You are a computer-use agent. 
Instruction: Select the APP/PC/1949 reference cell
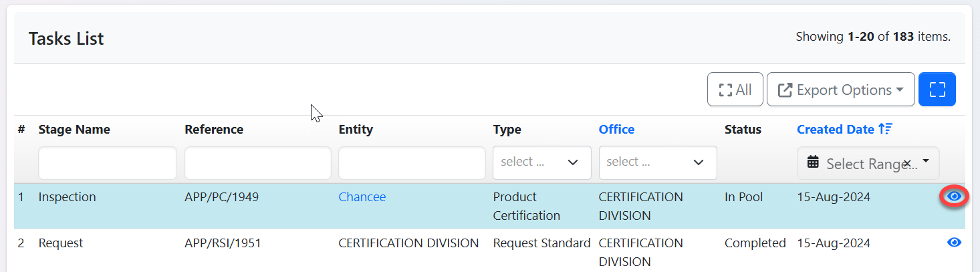(221, 197)
